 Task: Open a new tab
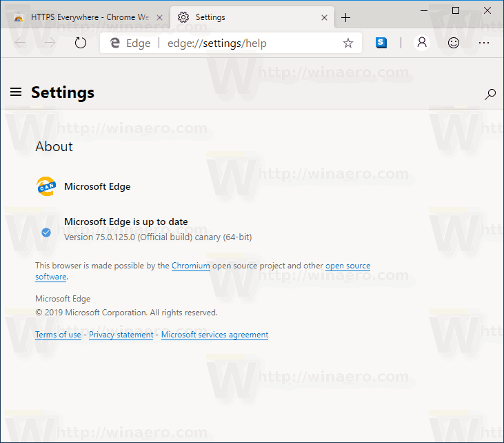coord(345,17)
